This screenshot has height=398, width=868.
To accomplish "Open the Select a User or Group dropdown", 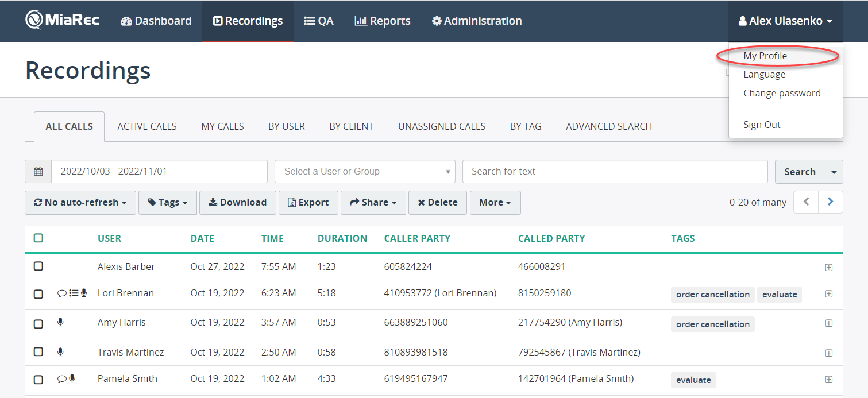I will click(365, 171).
